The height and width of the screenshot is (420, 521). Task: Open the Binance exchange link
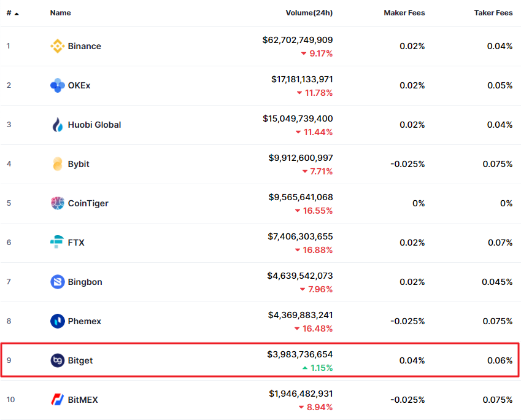click(85, 46)
